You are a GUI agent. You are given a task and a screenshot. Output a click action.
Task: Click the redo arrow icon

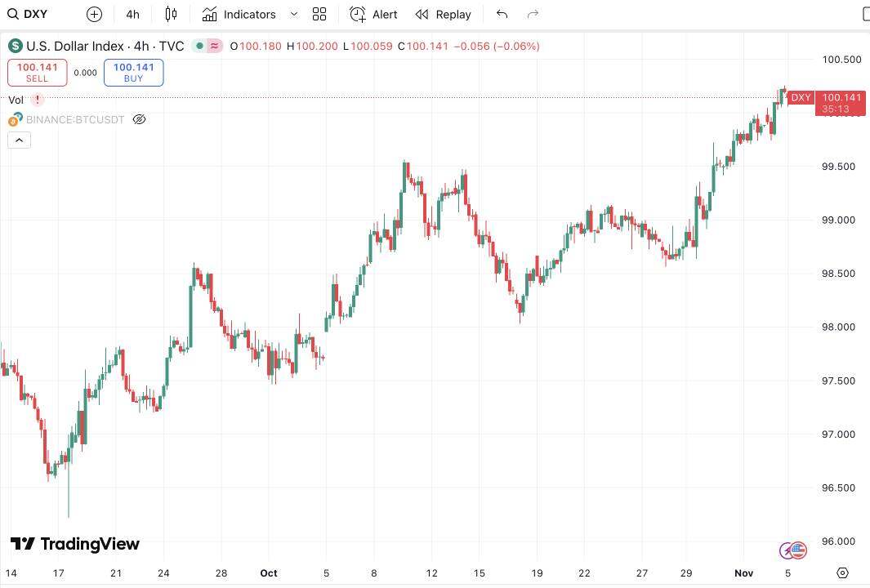[533, 14]
